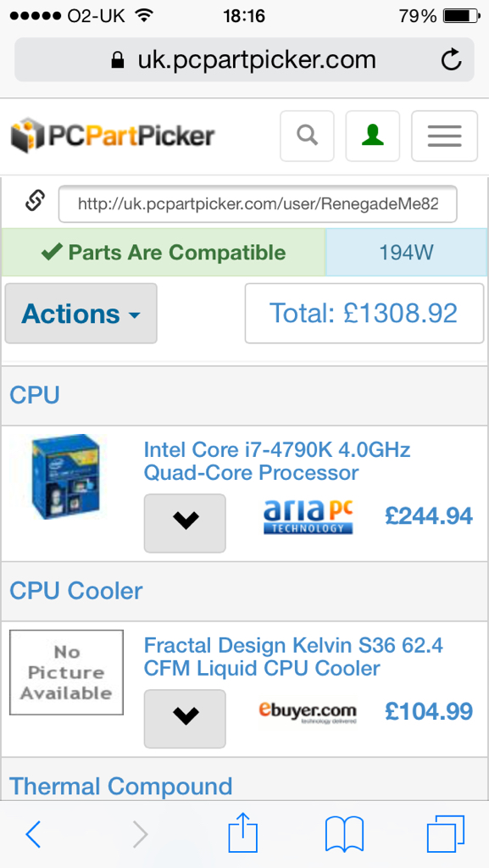Click the Total £1308.92 button

364,314
